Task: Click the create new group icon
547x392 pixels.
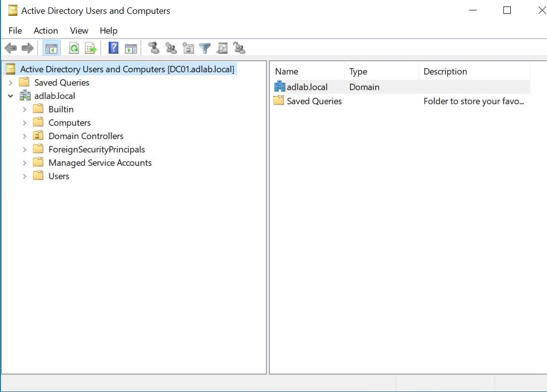Action: coord(171,48)
